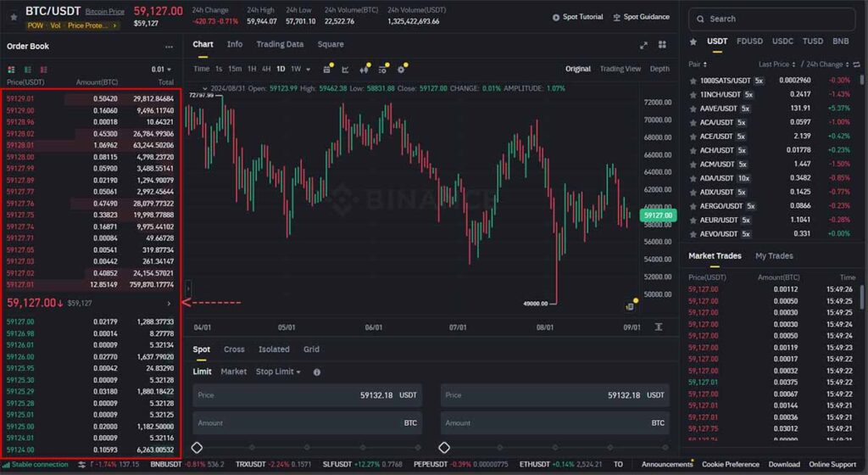Click the swap columns icon near 24h Change
Screen dimensions: 868x475
pos(857,64)
